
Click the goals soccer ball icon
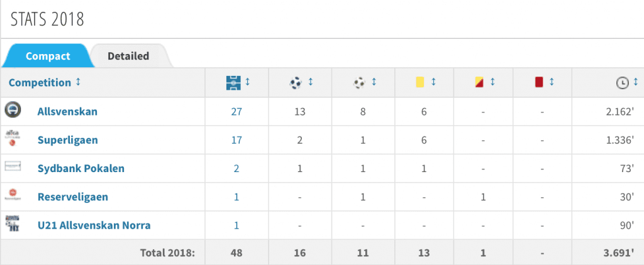[296, 83]
